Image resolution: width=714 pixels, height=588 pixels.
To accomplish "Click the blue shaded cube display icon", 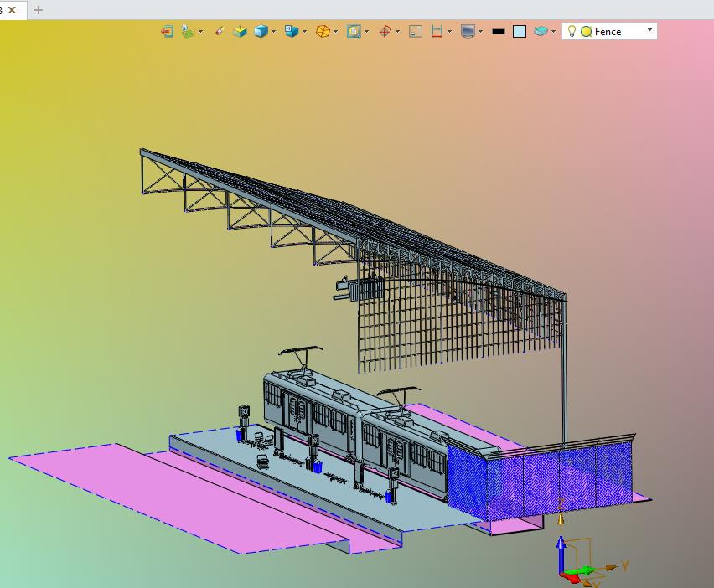I will (261, 31).
